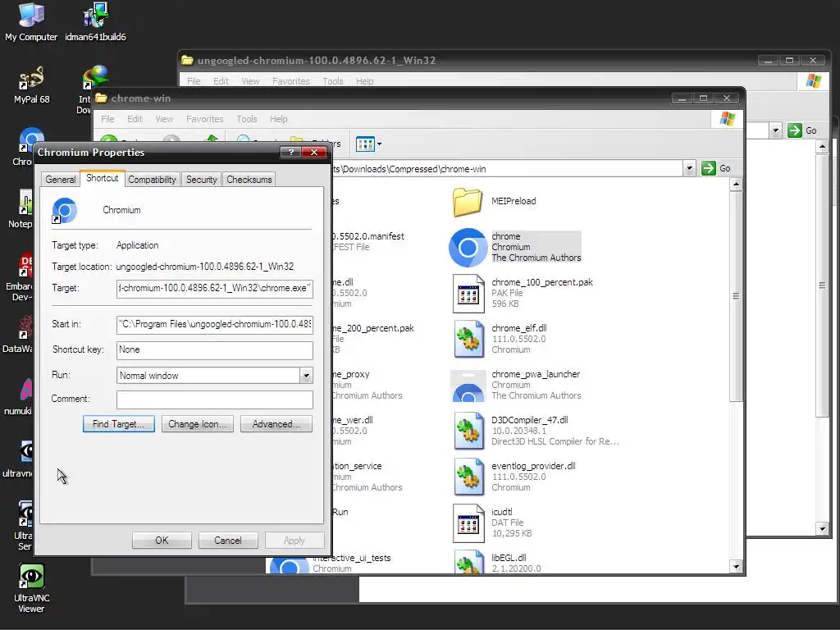Image resolution: width=840 pixels, height=630 pixels.
Task: Select chrome_pwa_launcher application icon
Action: click(468, 386)
